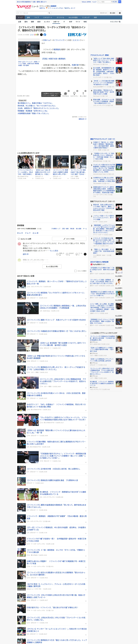138x644 pixels.
Task: Open トピックス一覧 link
Action: tap(115, 22)
